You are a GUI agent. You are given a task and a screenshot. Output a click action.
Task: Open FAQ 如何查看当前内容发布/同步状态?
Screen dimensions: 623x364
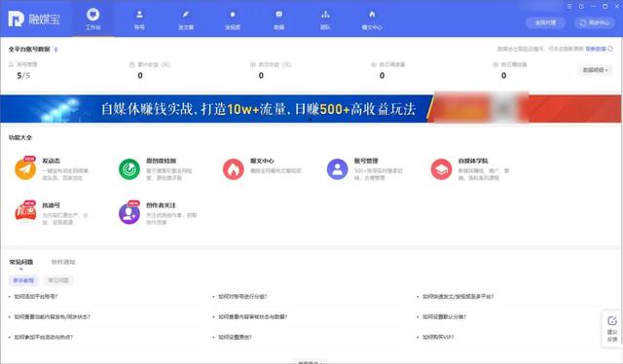(52, 316)
